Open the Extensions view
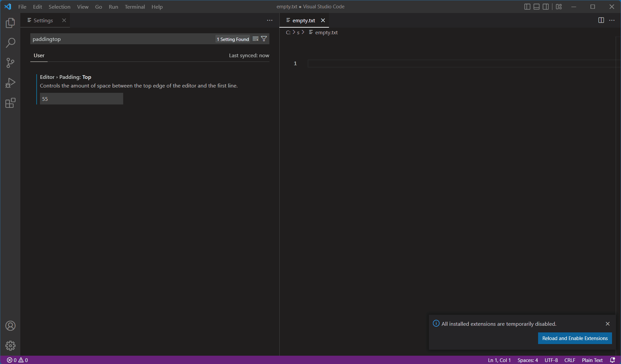 click(x=10, y=103)
